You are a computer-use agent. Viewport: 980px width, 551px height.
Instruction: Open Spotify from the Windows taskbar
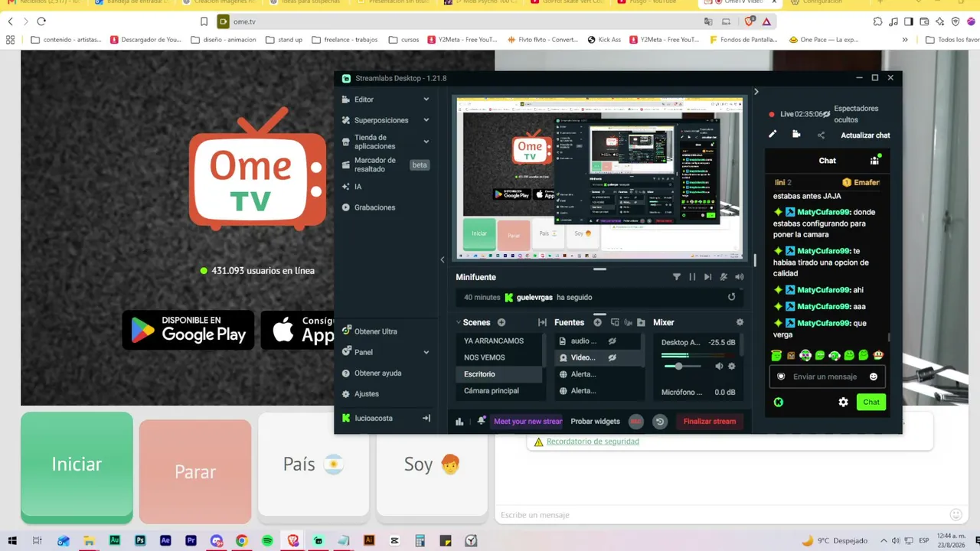pos(267,540)
